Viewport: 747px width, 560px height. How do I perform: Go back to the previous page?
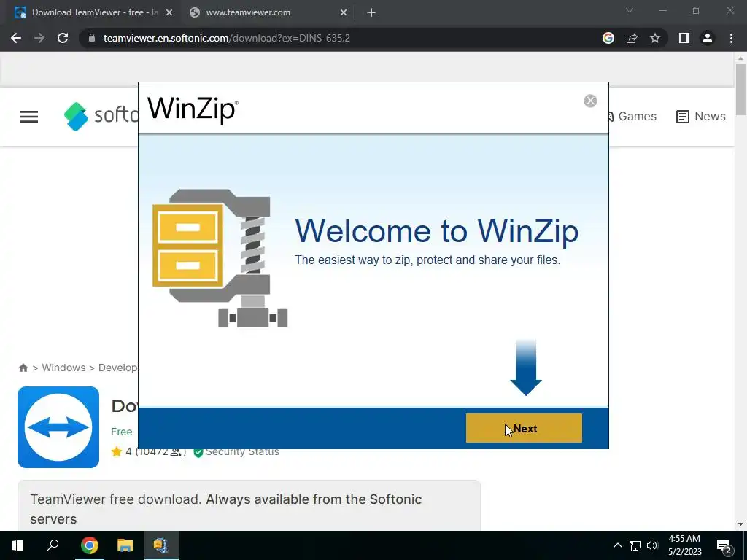pos(16,38)
